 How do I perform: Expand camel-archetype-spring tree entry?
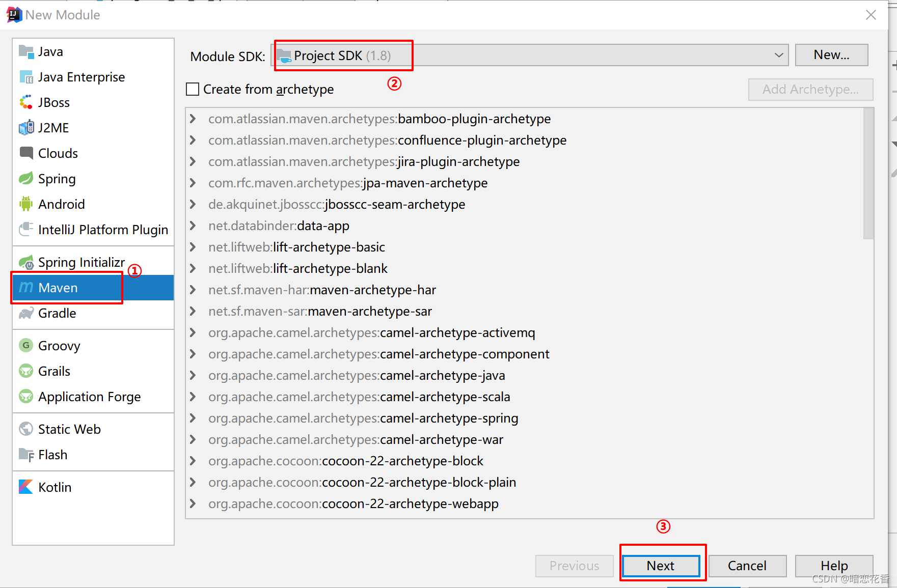(193, 418)
